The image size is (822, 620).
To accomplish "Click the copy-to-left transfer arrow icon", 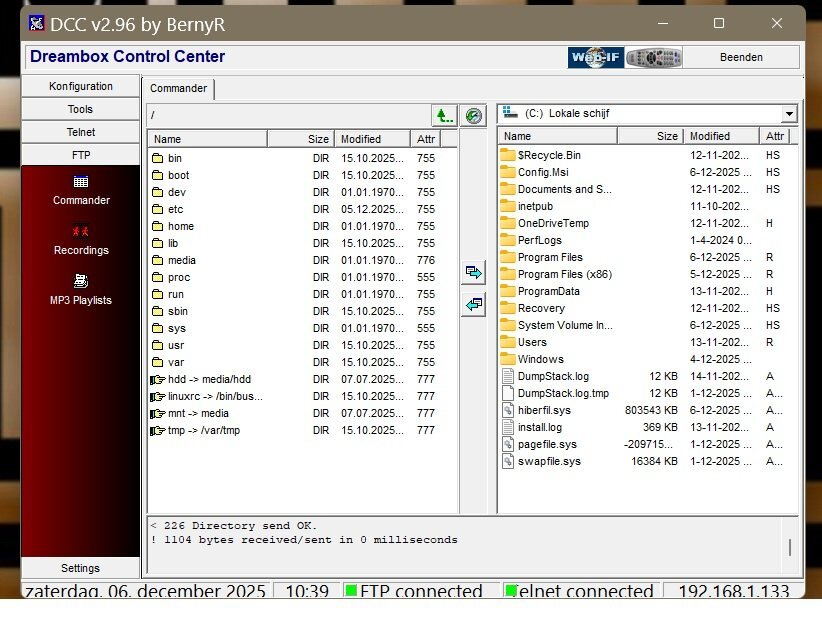I will (474, 305).
